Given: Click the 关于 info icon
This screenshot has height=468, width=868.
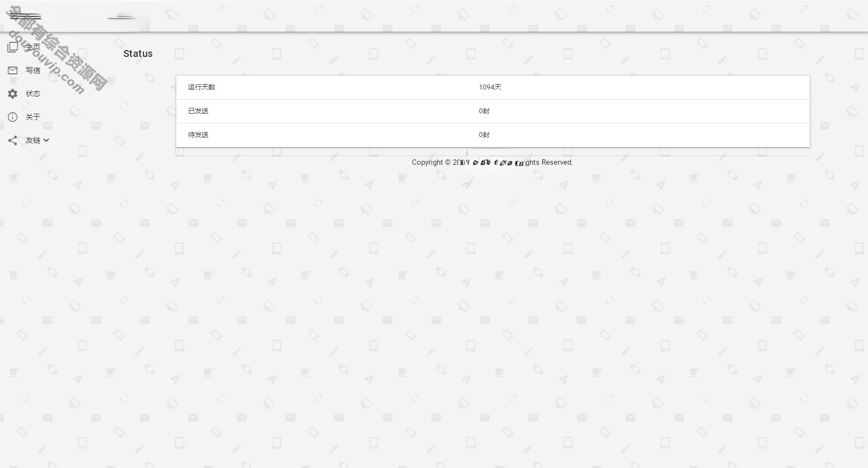Looking at the screenshot, I should tap(13, 117).
